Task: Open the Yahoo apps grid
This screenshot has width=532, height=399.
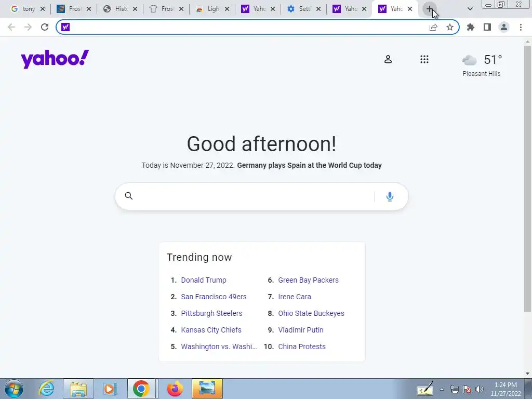Action: pyautogui.click(x=424, y=59)
